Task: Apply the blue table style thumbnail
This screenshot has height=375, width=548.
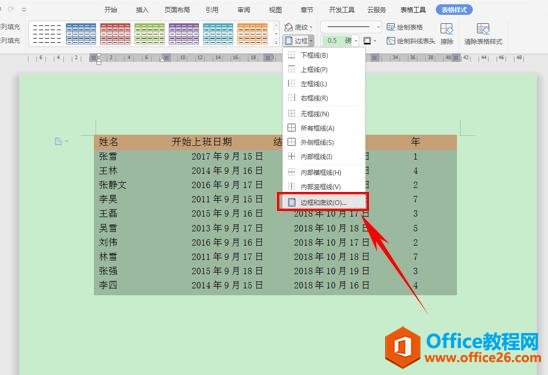Action: pos(81,34)
